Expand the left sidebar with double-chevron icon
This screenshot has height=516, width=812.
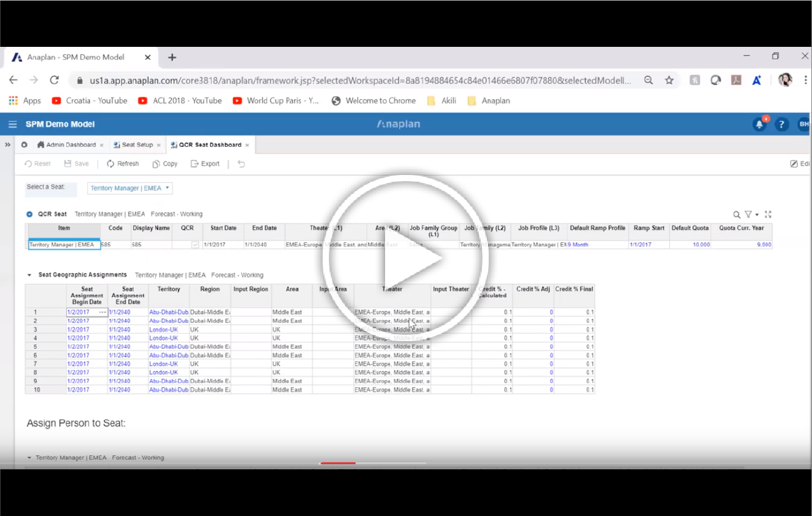[x=7, y=145]
